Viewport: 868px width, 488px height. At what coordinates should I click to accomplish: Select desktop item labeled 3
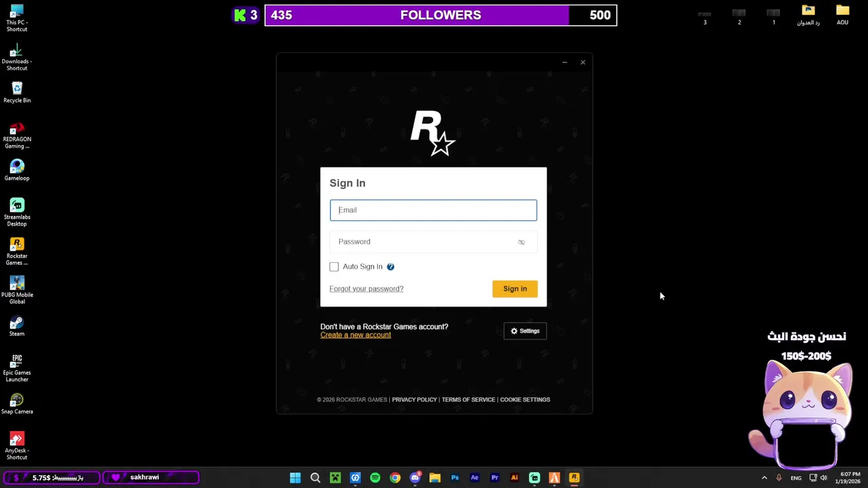(x=705, y=16)
